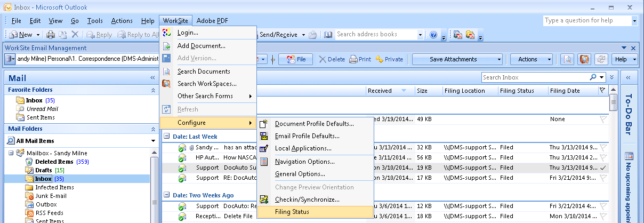The height and width of the screenshot is (223, 644).
Task: Expand the To-Do Bar chevron
Action: (x=629, y=78)
